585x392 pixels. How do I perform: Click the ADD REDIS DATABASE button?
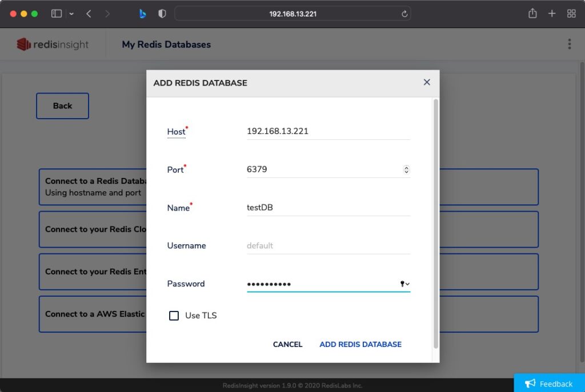point(360,344)
